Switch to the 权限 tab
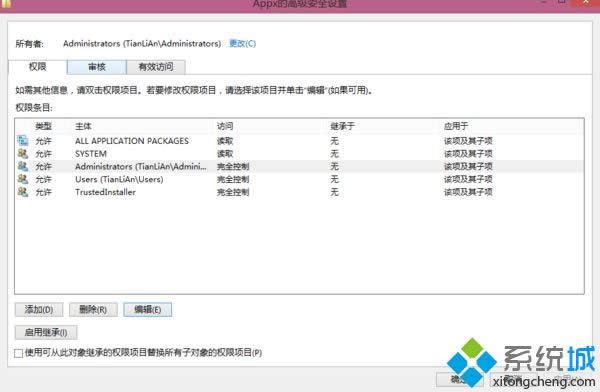Viewport: 600px width, 392px height. pos(38,67)
